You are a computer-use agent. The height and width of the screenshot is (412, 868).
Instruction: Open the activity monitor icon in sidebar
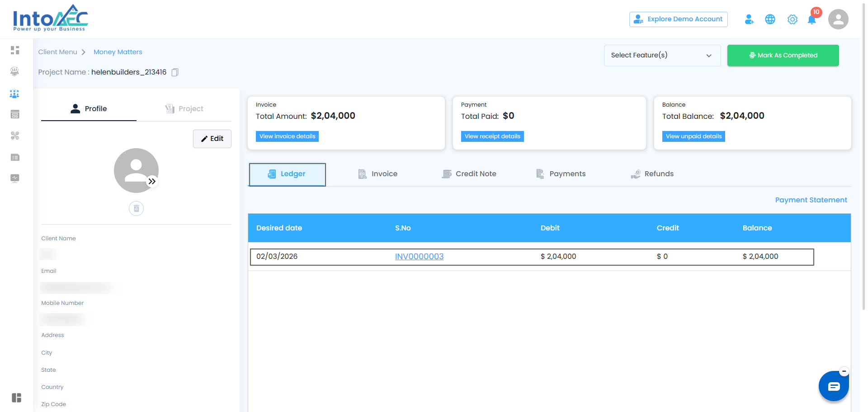tap(15, 178)
